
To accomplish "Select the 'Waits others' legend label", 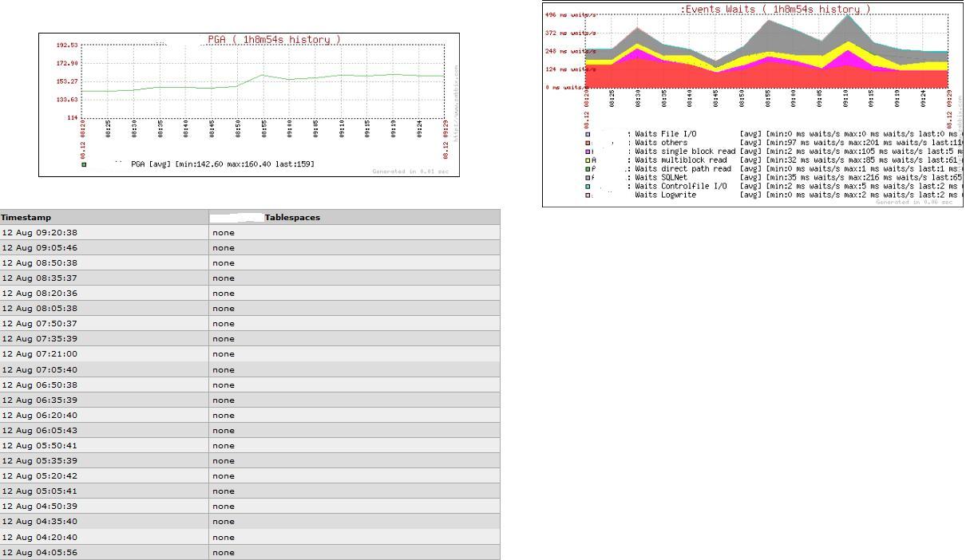I will (x=661, y=143).
